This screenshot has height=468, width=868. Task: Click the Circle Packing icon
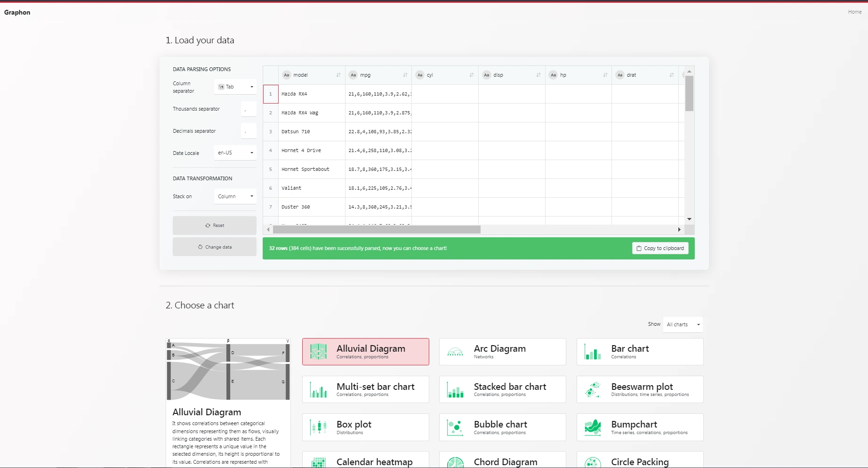(x=593, y=462)
